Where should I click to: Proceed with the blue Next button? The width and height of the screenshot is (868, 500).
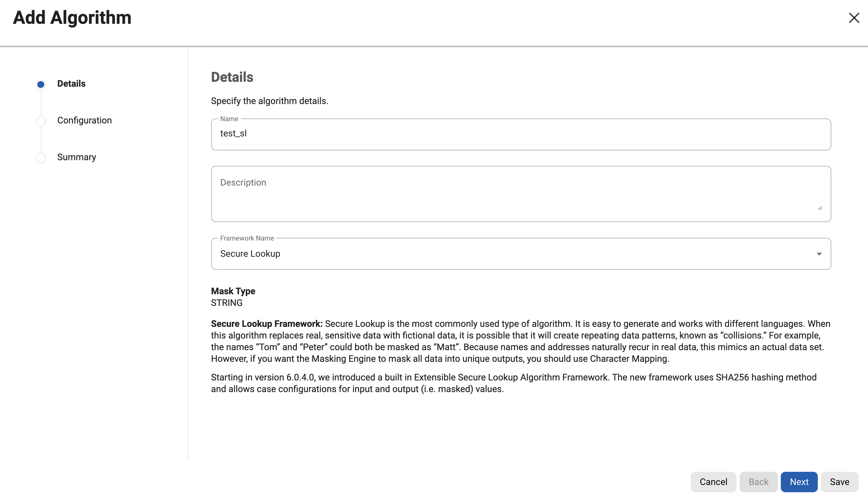click(x=799, y=482)
